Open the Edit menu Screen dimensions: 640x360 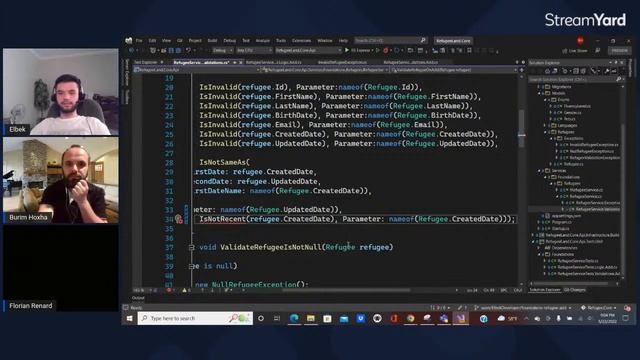tap(152, 41)
